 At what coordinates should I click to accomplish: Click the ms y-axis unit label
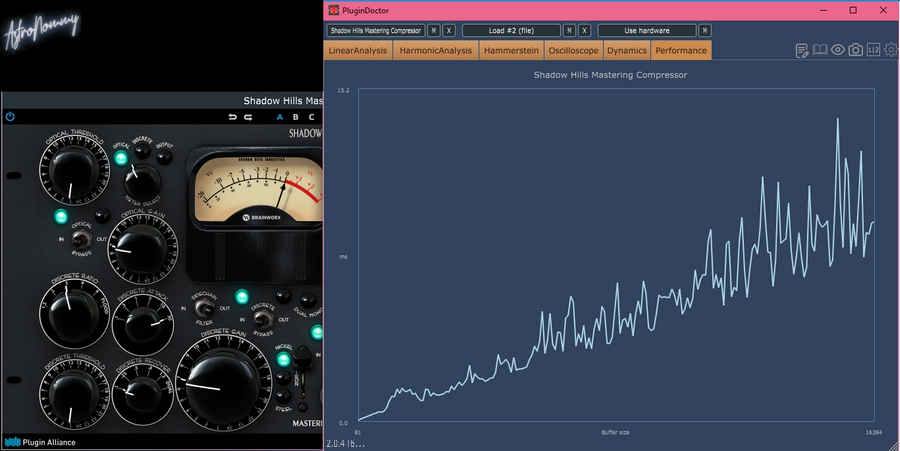343,256
